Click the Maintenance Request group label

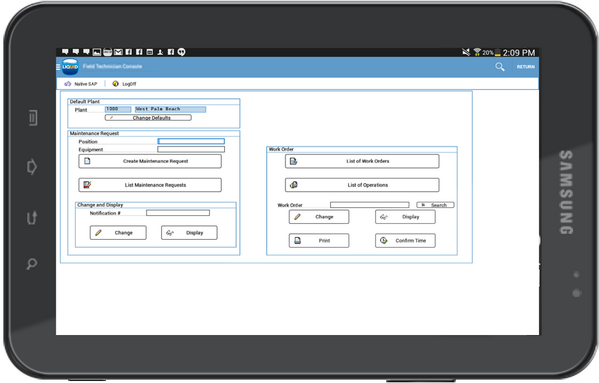94,133
